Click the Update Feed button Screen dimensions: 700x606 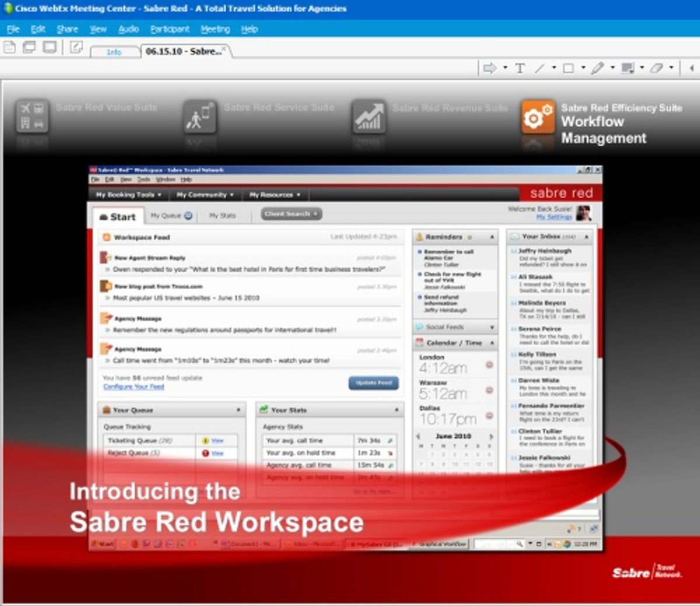(373, 383)
